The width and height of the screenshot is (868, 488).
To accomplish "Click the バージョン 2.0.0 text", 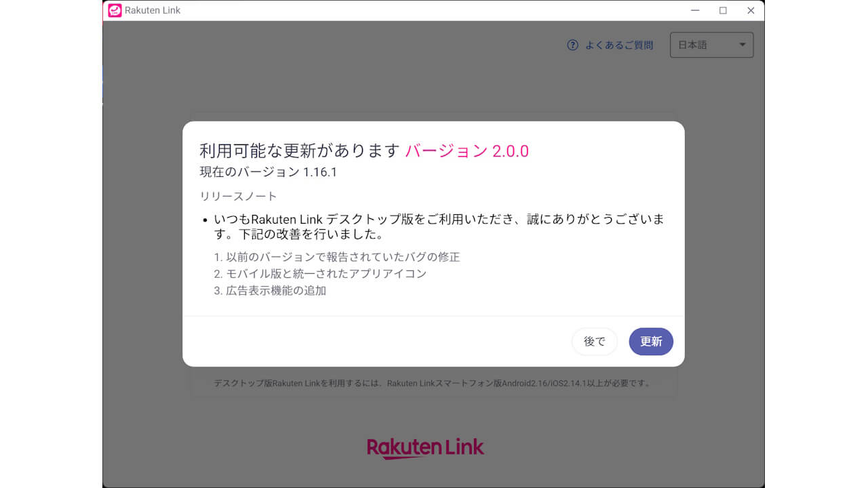I will coord(467,150).
